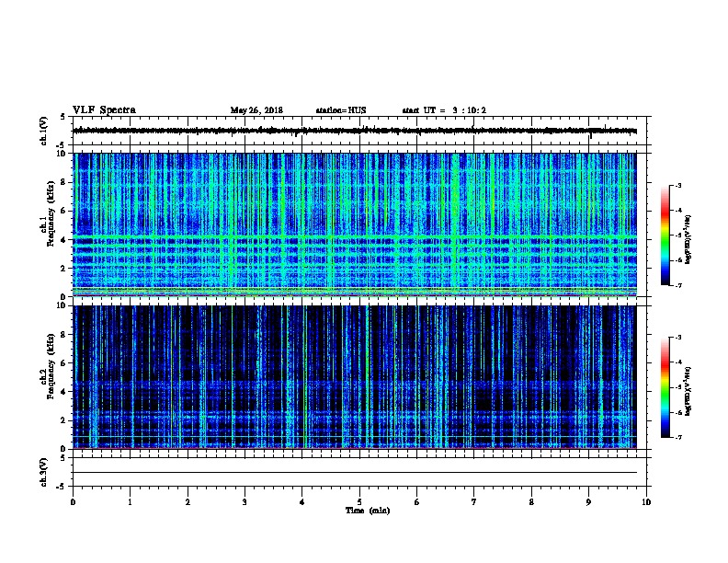This screenshot has height=563, width=728.
Task: Click the "Time (min)" axis title
Action: [x=368, y=511]
